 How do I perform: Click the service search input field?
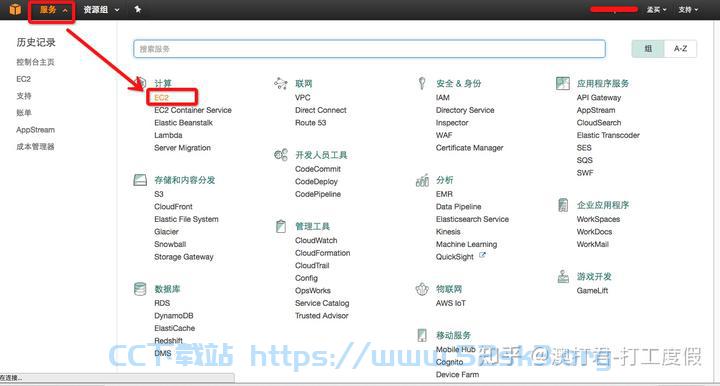[x=369, y=49]
